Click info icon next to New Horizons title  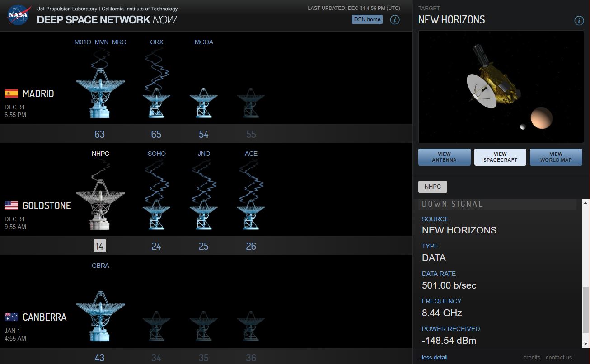coord(579,20)
